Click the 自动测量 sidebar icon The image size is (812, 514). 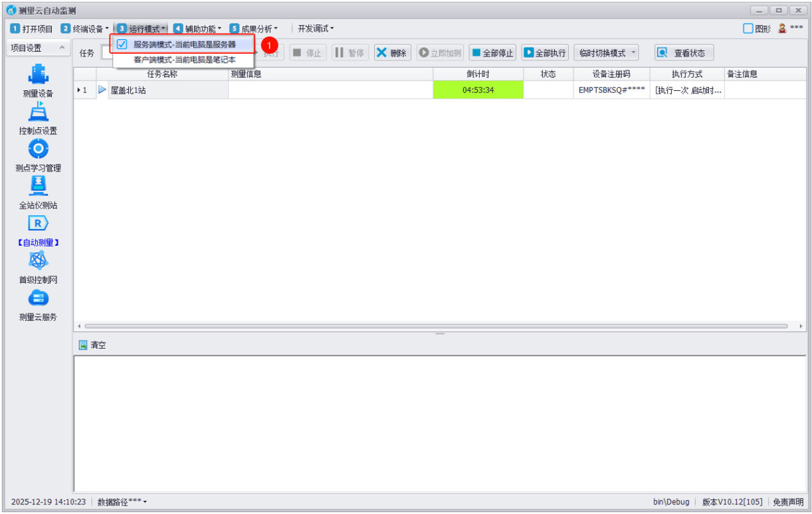38,223
